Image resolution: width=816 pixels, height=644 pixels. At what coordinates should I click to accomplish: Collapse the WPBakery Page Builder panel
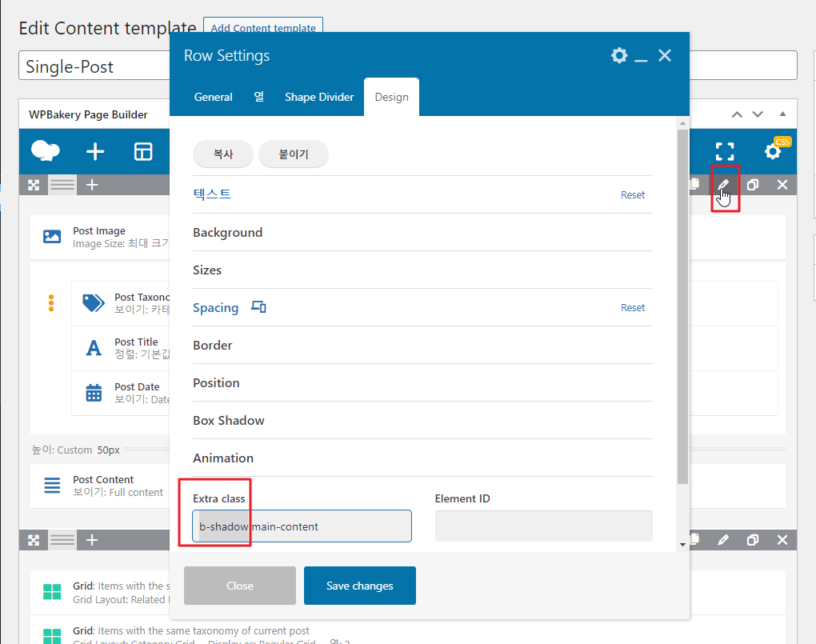(x=782, y=114)
